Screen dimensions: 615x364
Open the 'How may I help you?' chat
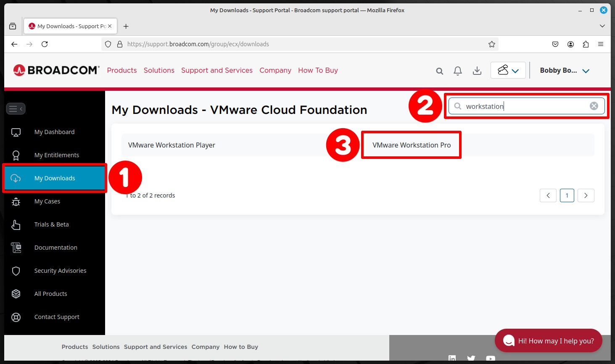(549, 341)
